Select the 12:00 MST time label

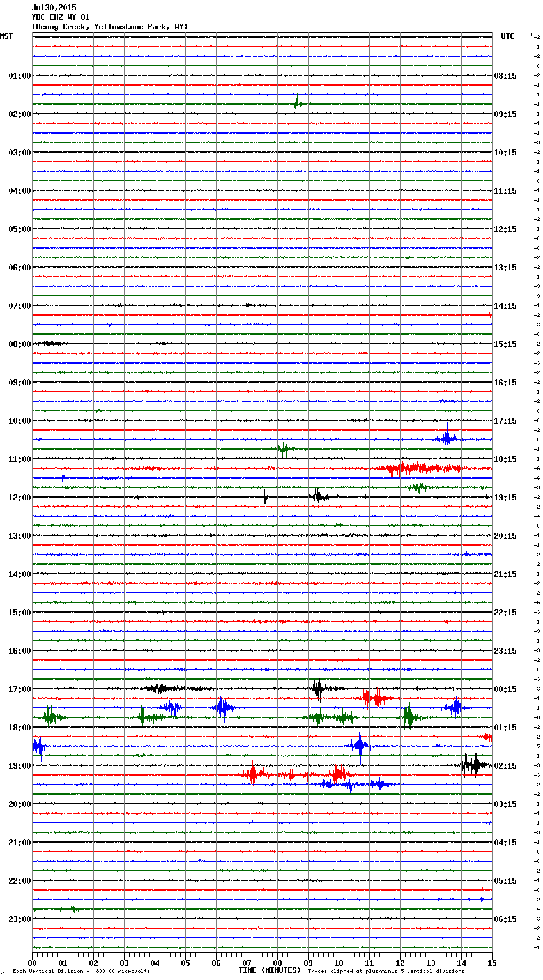coord(19,498)
